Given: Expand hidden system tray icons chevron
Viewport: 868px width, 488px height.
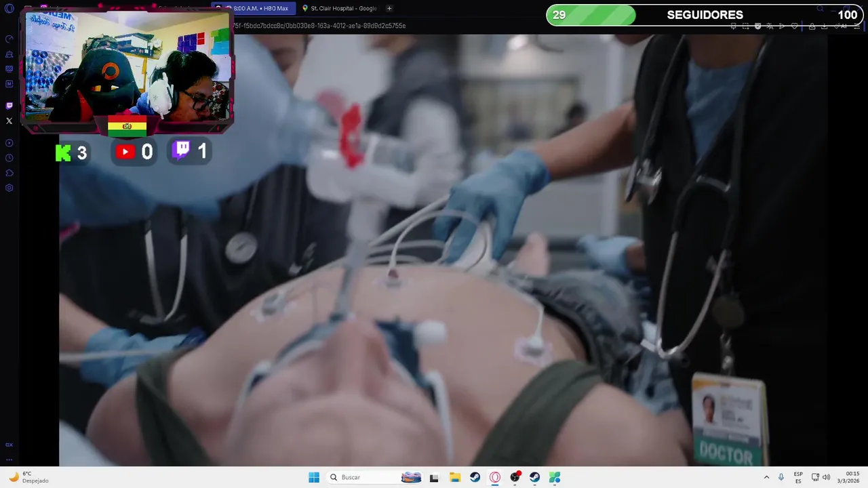Looking at the screenshot, I should coord(766,477).
